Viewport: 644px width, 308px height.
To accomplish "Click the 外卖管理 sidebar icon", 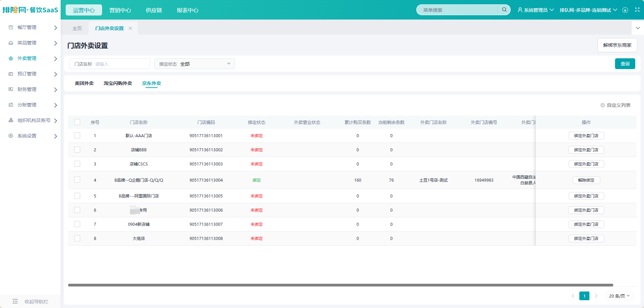I will pos(11,58).
